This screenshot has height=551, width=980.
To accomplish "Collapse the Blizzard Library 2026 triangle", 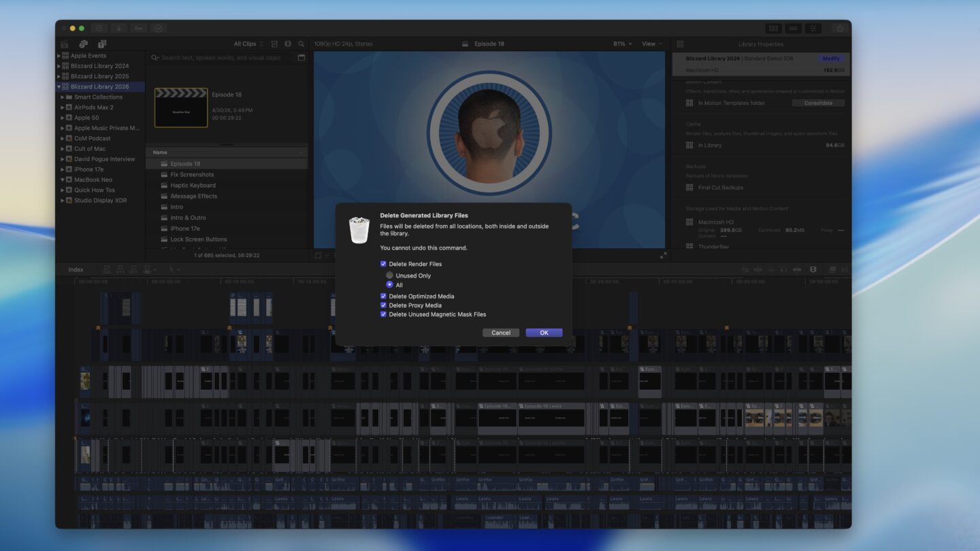I will (59, 87).
